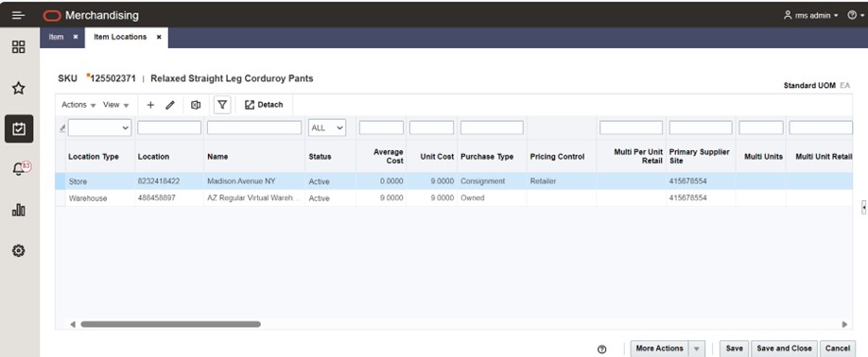Image resolution: width=868 pixels, height=357 pixels.
Task: Click Save and Close button
Action: click(x=784, y=348)
